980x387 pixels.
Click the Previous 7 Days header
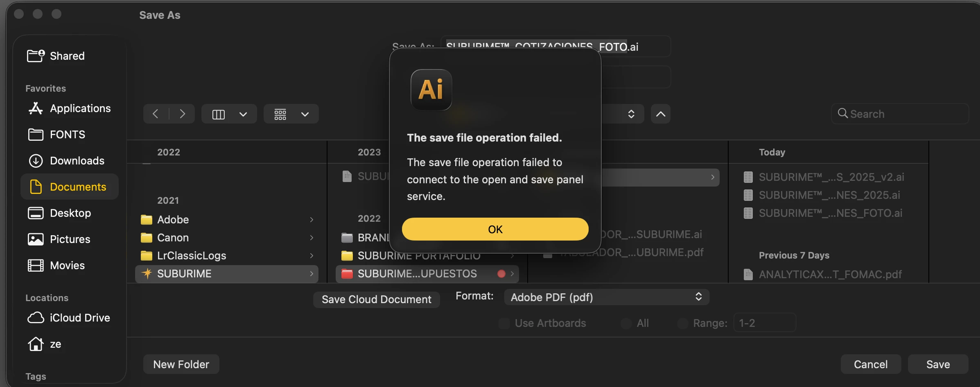(x=794, y=255)
